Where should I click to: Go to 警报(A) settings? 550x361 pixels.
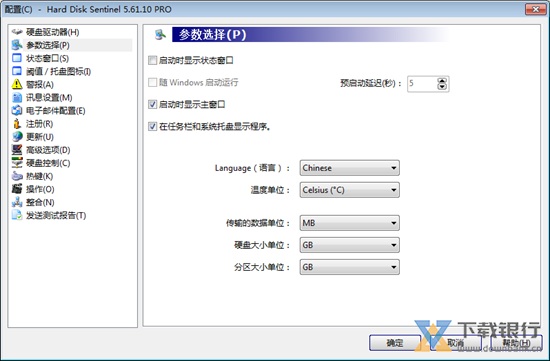click(x=40, y=85)
